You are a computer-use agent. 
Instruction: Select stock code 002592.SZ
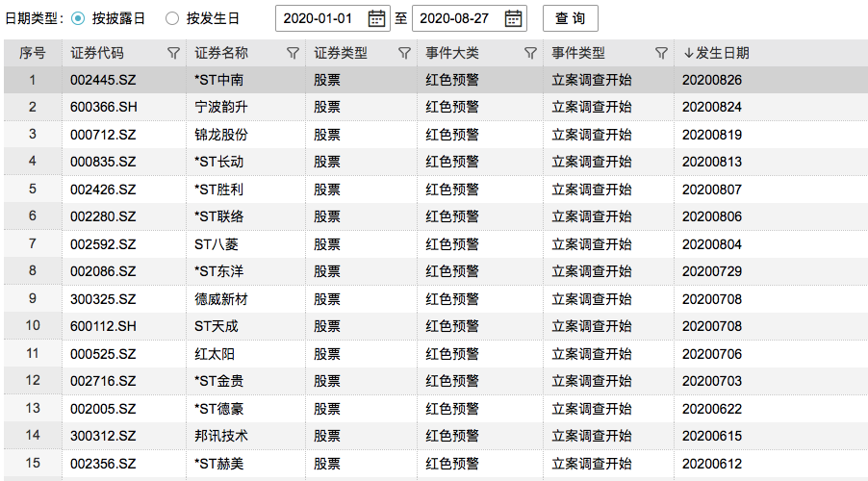tap(103, 244)
